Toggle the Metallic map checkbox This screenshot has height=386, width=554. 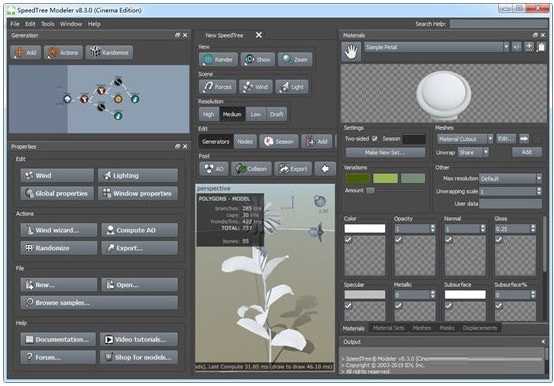(399, 305)
